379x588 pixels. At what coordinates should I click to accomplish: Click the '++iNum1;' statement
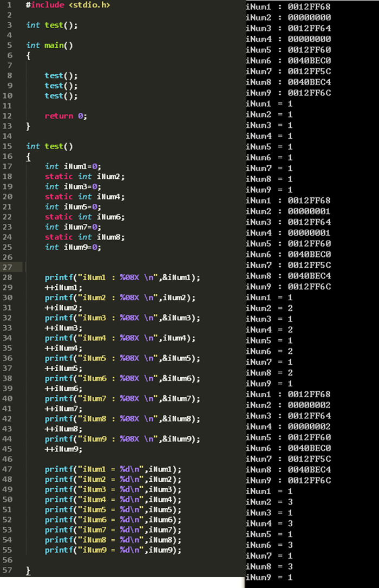pyautogui.click(x=64, y=288)
